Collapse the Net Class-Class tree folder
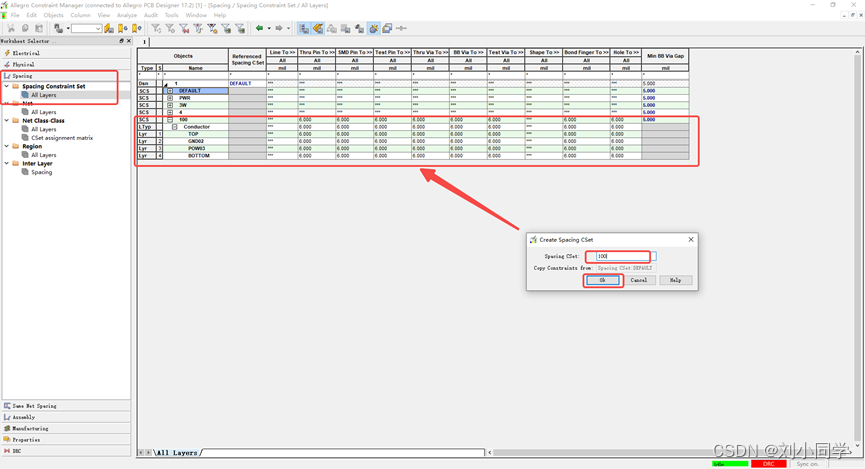Viewport: 865px width, 469px height. click(6, 120)
